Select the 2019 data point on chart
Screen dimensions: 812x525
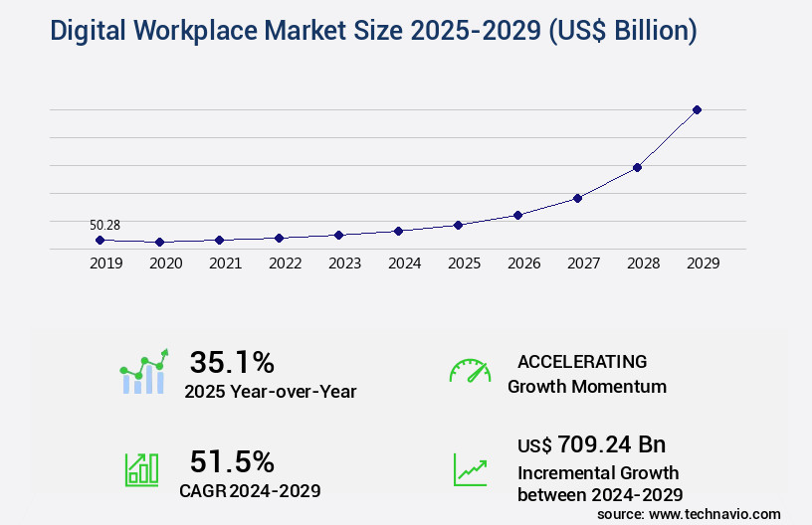(100, 240)
